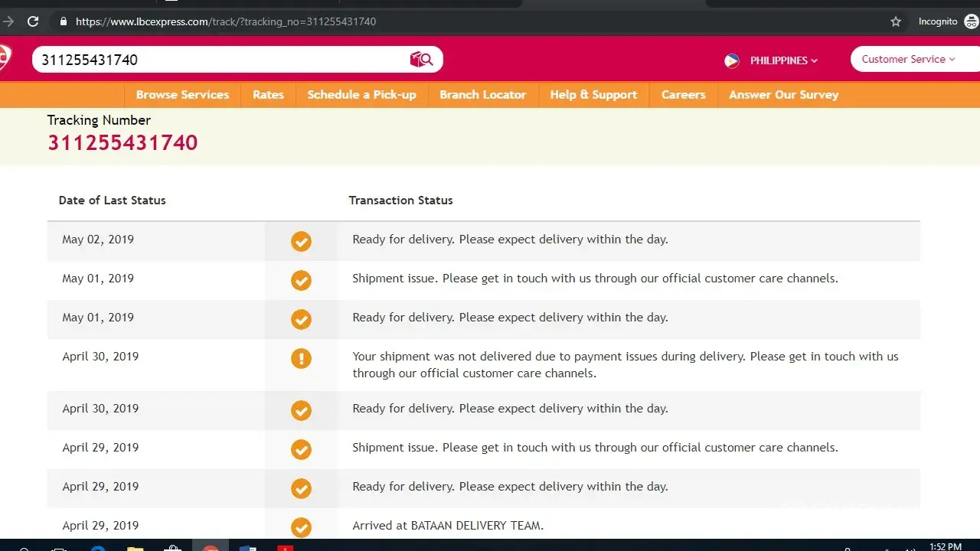
Task: Expand the Customer Service dropdown
Action: pos(915,59)
